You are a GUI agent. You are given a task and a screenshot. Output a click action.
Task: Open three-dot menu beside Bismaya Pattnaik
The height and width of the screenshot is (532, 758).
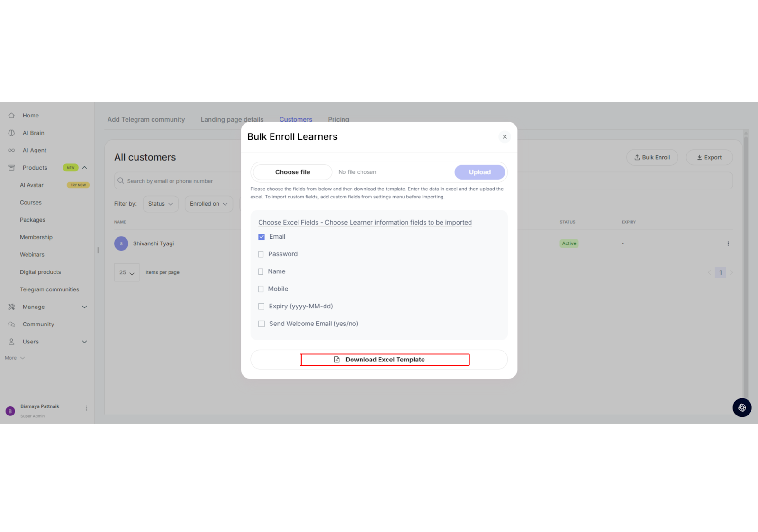coord(86,408)
